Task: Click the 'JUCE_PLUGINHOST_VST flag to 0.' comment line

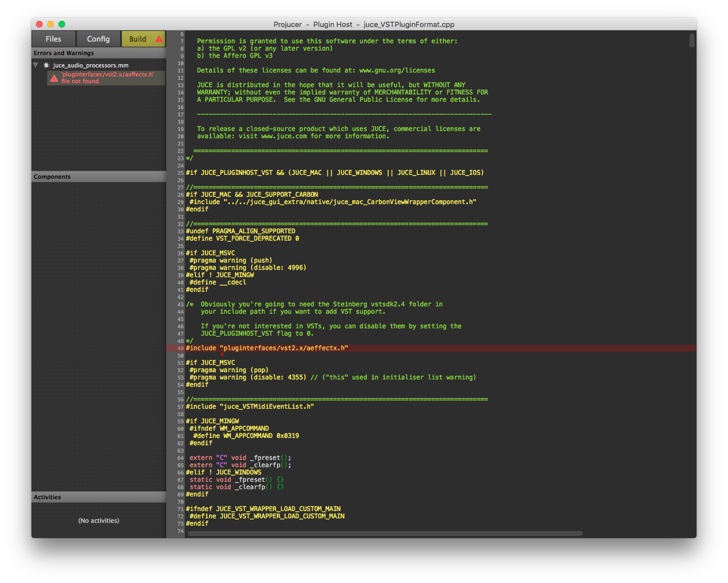Action: (257, 333)
